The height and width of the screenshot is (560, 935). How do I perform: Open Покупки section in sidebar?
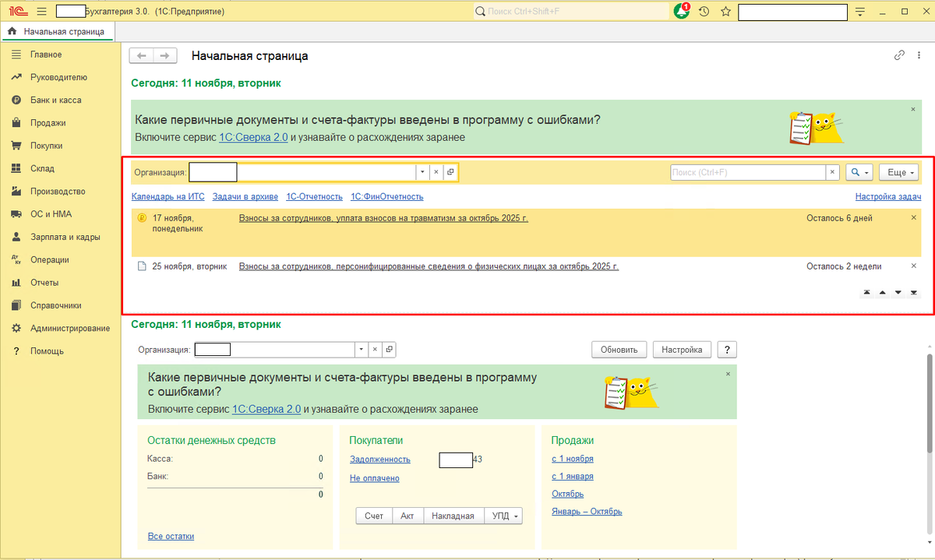point(47,146)
